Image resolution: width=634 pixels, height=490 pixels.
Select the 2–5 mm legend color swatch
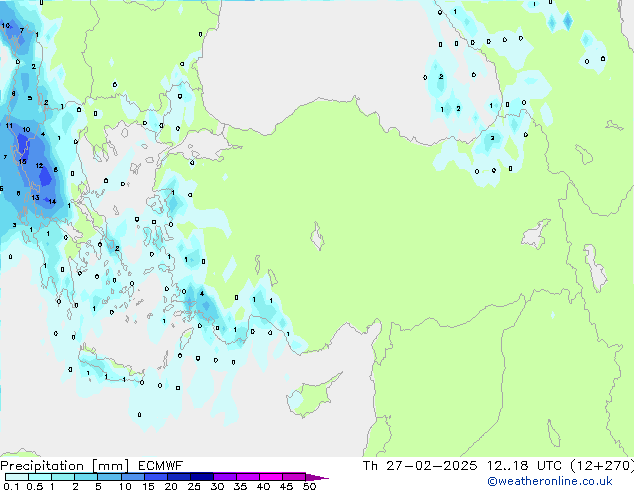(86, 477)
